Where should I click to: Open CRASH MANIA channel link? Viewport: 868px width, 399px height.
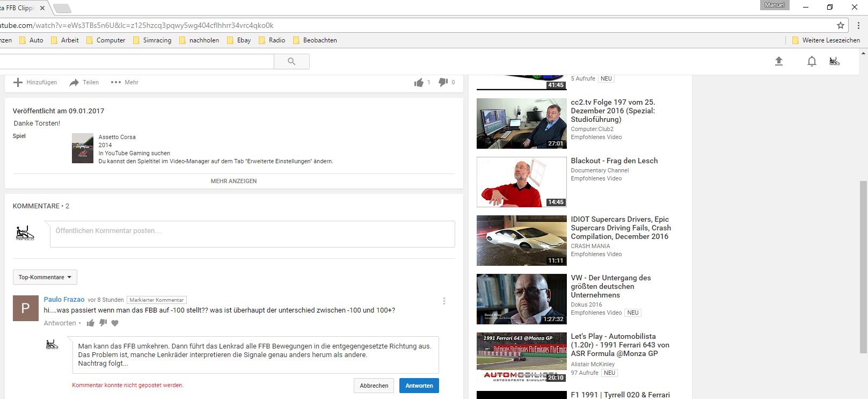point(590,246)
